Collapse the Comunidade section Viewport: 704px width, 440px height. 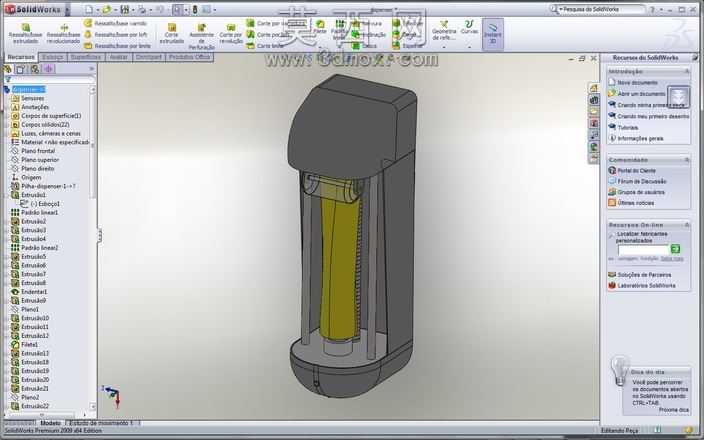click(x=686, y=160)
